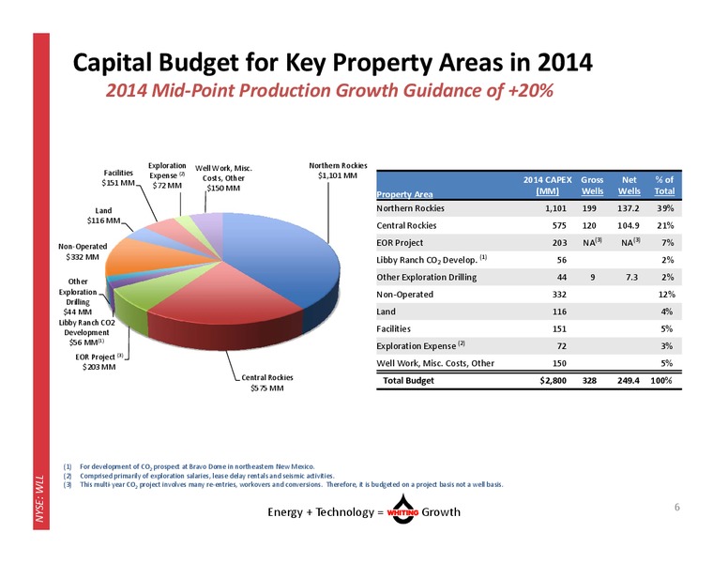Click the 'Facilities $151 MM' pie chart label
728x563 pixels.
118,178
